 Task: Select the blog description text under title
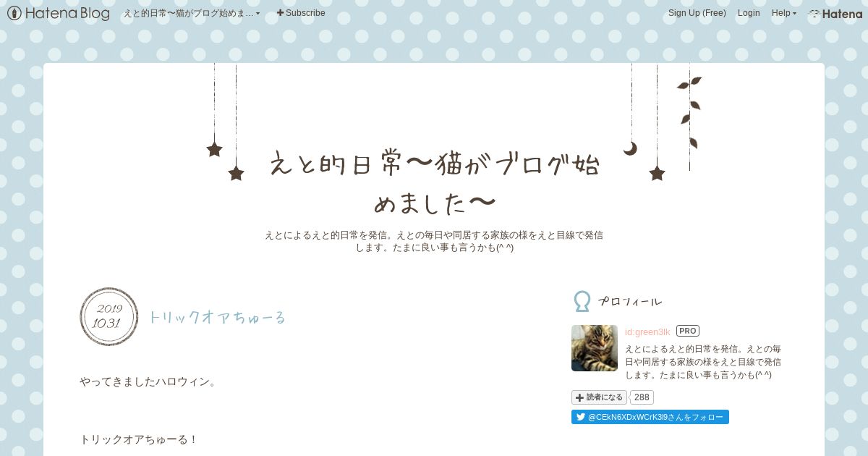click(434, 241)
